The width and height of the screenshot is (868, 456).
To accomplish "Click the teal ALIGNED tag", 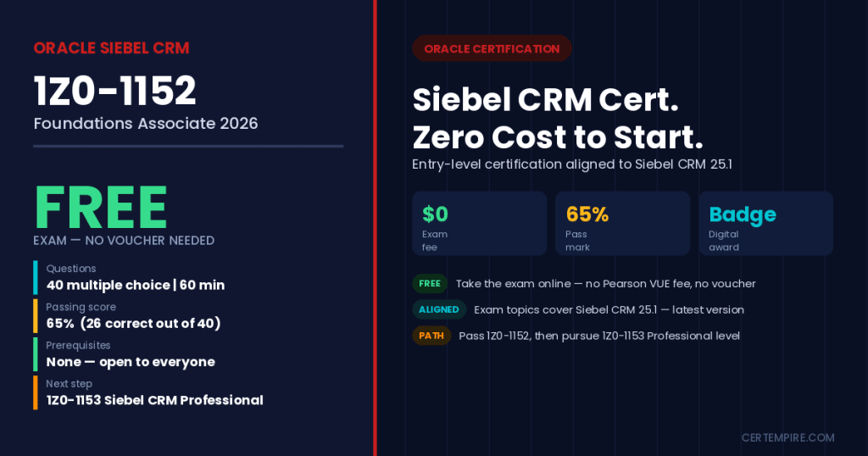I will (x=439, y=309).
